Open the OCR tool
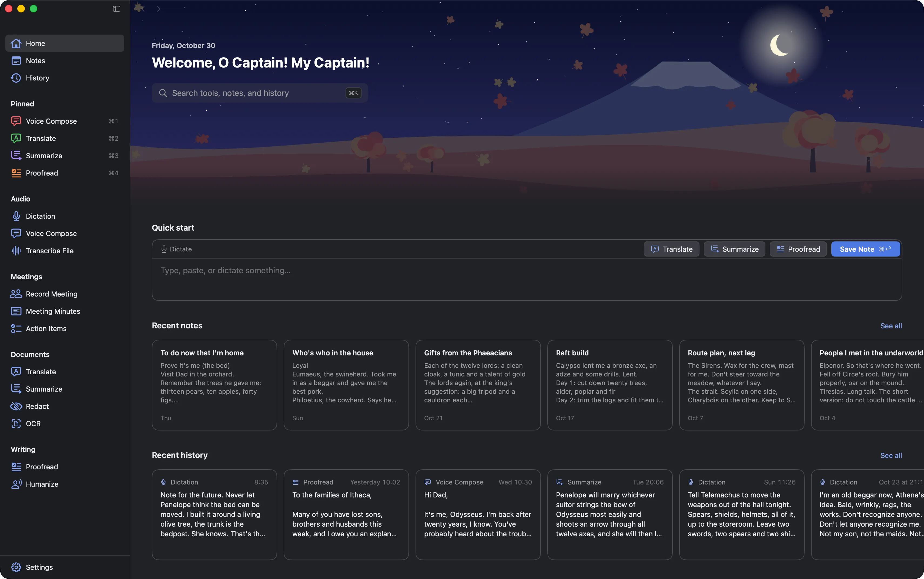 [x=65, y=423]
